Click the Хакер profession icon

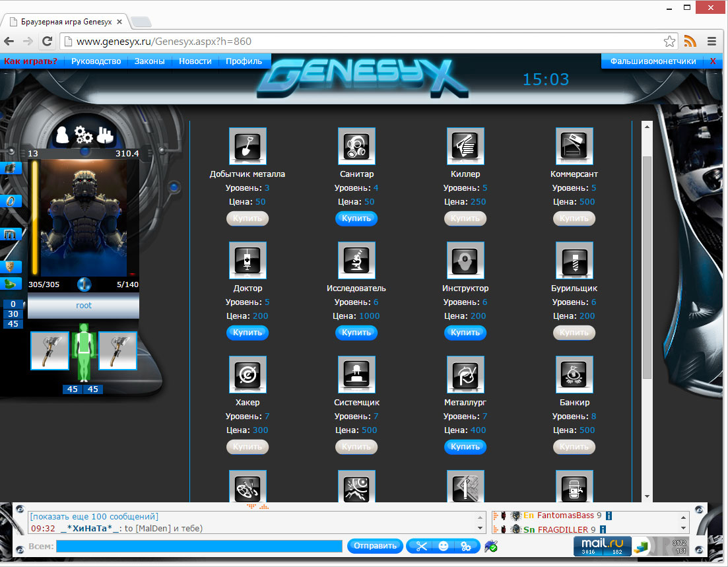[248, 374]
